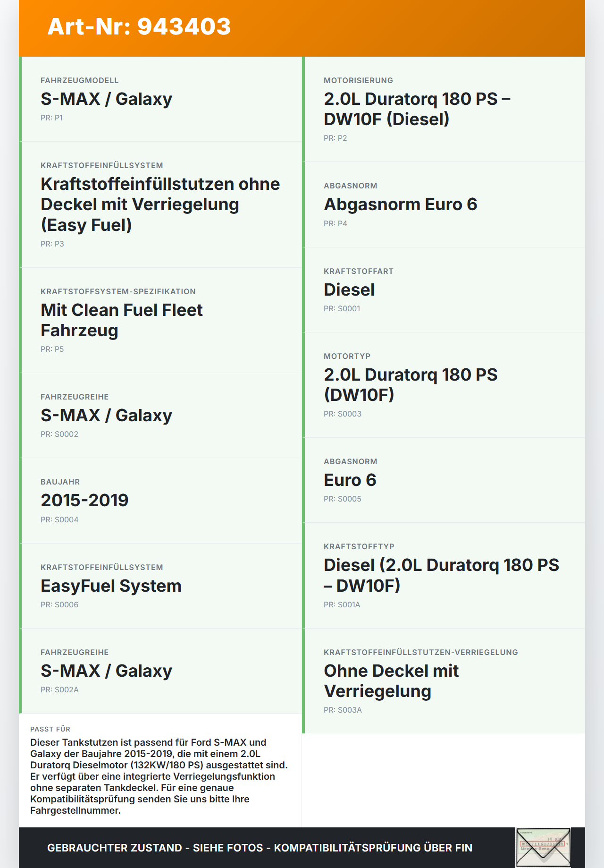Select the Motortyp 2.0L Duratorq (DW10F) card
This screenshot has width=604, height=868.
click(444, 385)
